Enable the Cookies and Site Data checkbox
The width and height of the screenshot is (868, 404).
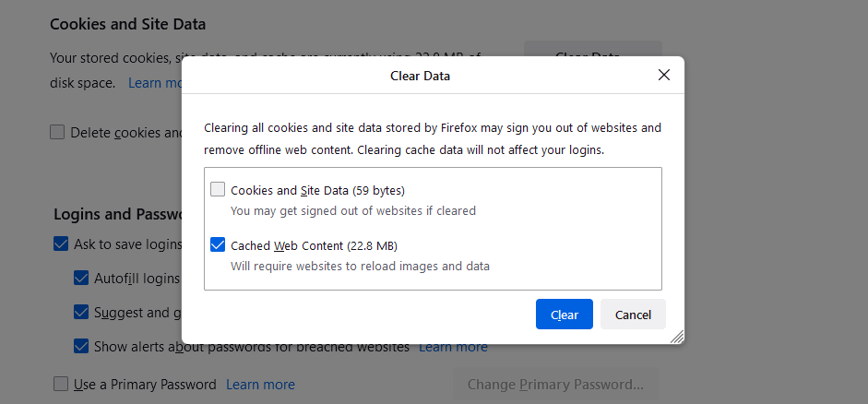218,190
